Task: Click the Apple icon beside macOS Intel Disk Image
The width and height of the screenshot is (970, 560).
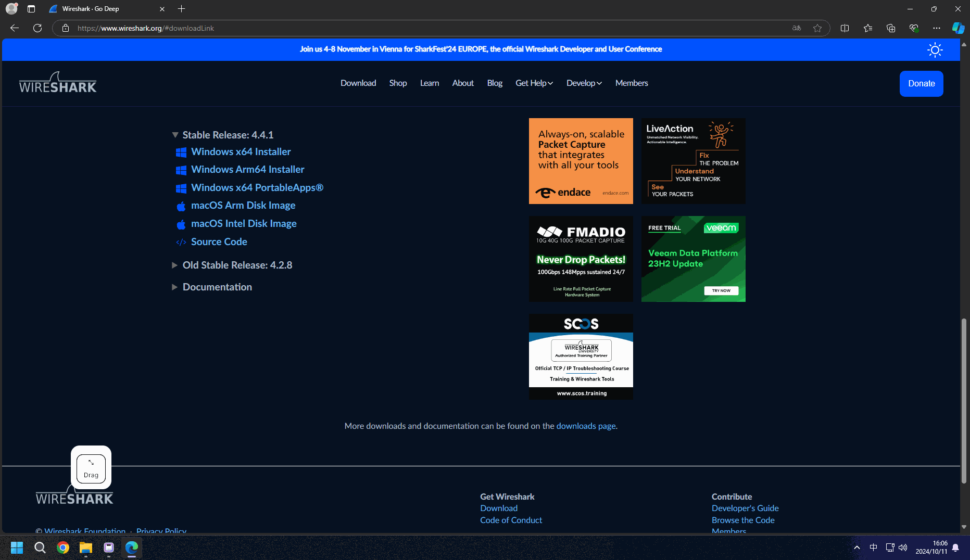Action: (x=181, y=224)
